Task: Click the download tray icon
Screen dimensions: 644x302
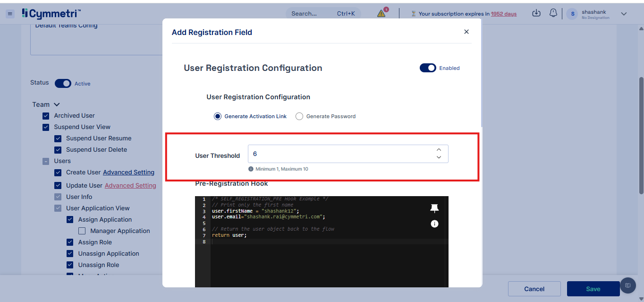Action: click(x=536, y=13)
